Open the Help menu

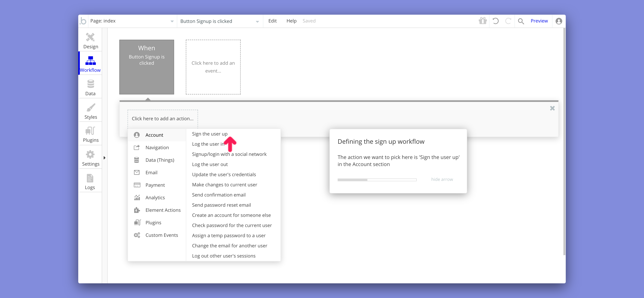[291, 21]
